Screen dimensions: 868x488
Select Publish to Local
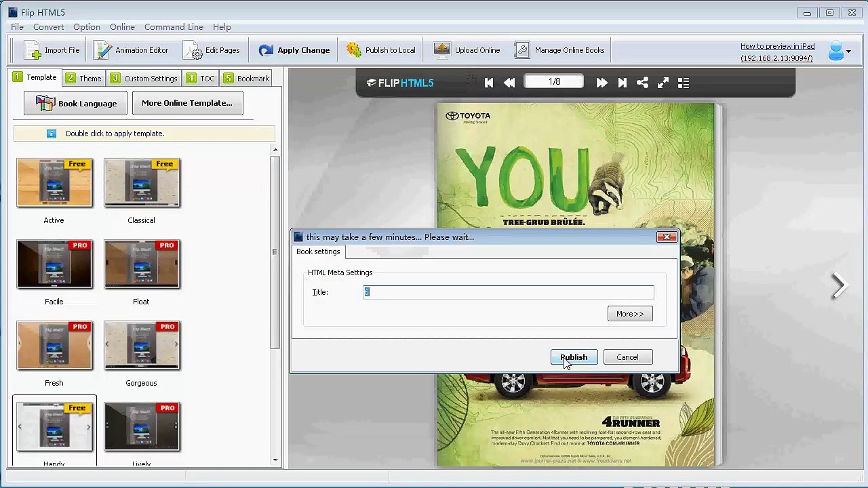pos(381,50)
